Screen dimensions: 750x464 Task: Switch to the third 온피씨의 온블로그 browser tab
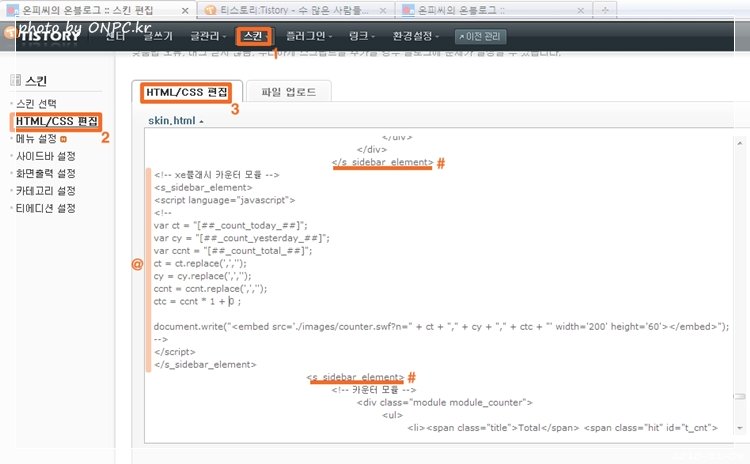click(x=493, y=10)
